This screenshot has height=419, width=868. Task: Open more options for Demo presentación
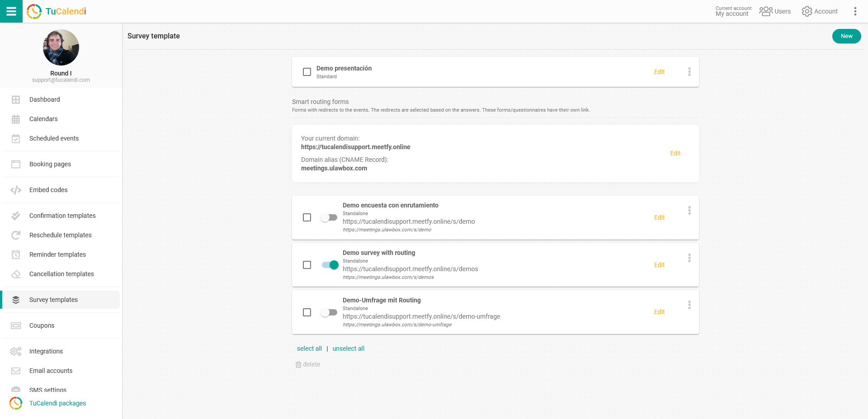coord(689,72)
